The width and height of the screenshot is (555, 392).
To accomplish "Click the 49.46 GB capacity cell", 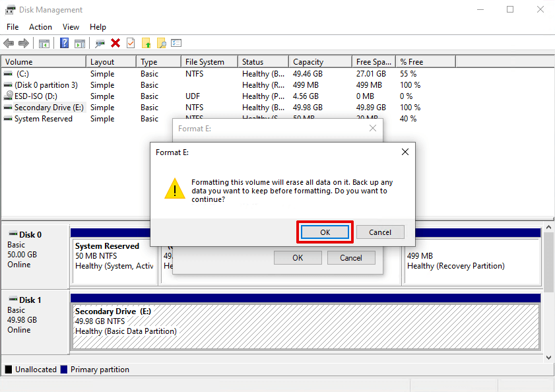I will [308, 74].
